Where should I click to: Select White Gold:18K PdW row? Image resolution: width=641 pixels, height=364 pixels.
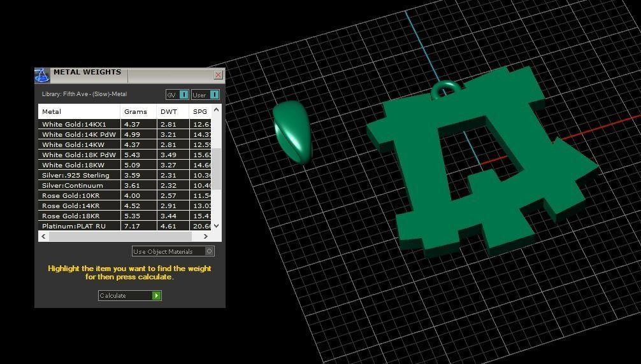tap(125, 155)
